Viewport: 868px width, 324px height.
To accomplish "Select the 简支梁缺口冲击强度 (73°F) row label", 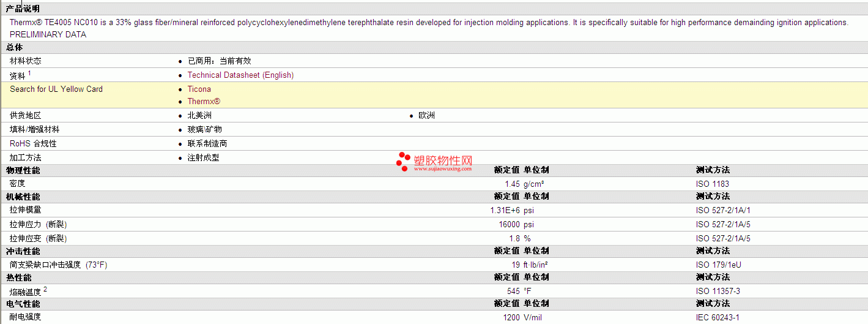I will pos(59,265).
